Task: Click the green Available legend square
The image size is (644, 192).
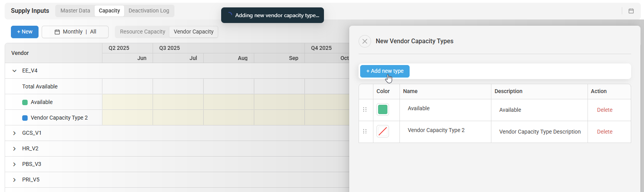Action: tap(25, 102)
